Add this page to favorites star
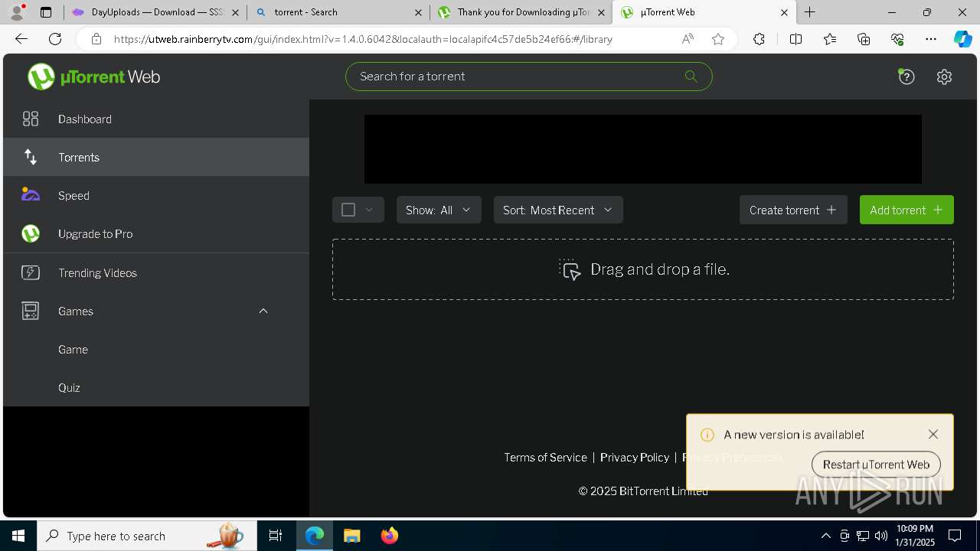The image size is (980, 551). click(718, 39)
